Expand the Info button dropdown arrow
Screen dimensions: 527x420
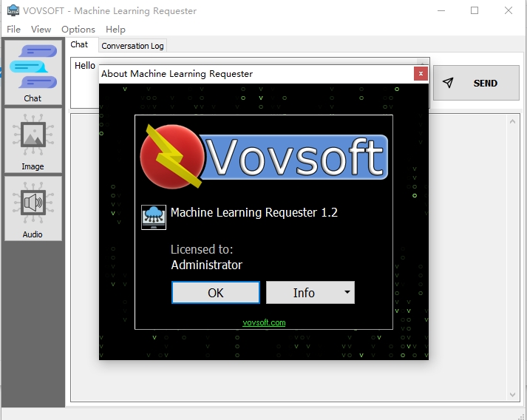click(x=347, y=292)
